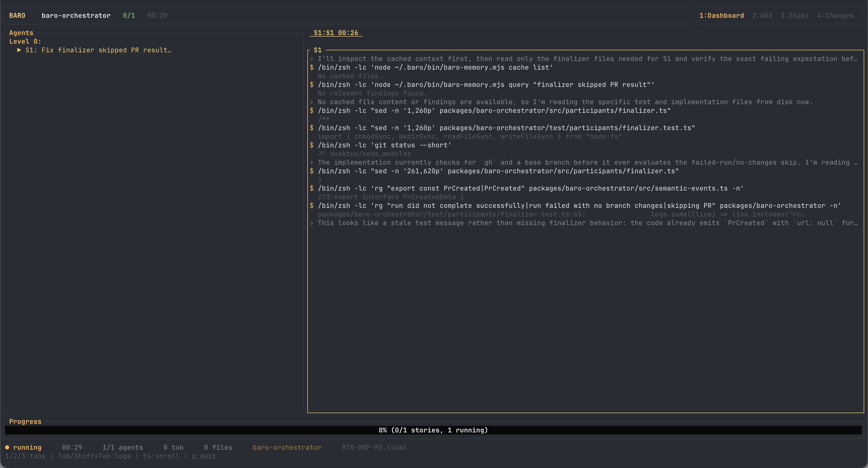Click the 0% stories progress bar
This screenshot has height=468, width=868.
tap(433, 430)
